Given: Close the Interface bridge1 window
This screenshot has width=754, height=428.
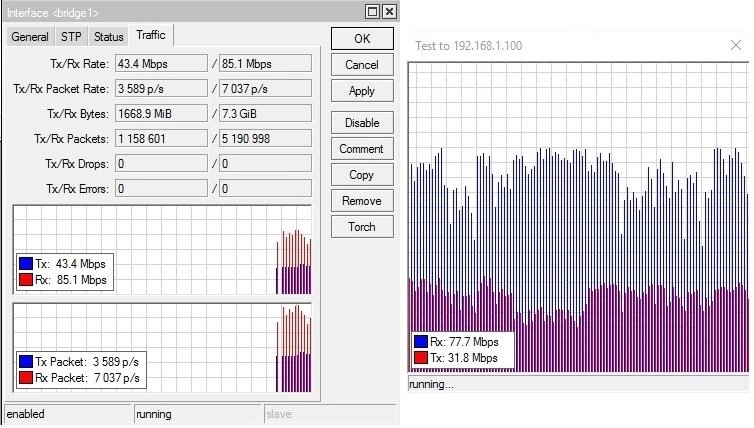Looking at the screenshot, I should (x=389, y=12).
